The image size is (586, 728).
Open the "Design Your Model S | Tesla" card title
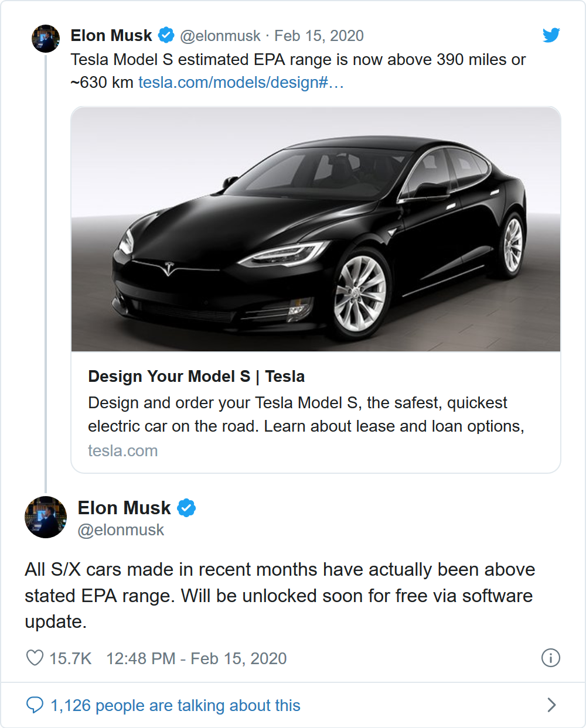click(196, 377)
